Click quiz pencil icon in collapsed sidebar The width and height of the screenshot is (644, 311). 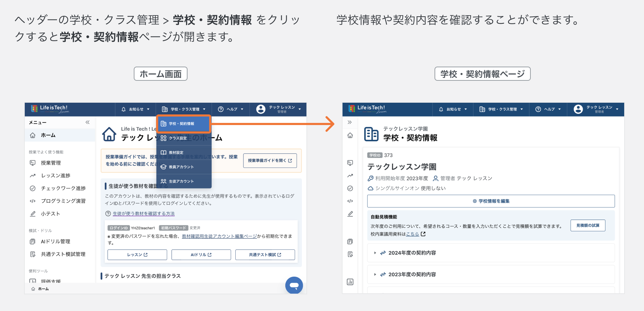pos(350,214)
